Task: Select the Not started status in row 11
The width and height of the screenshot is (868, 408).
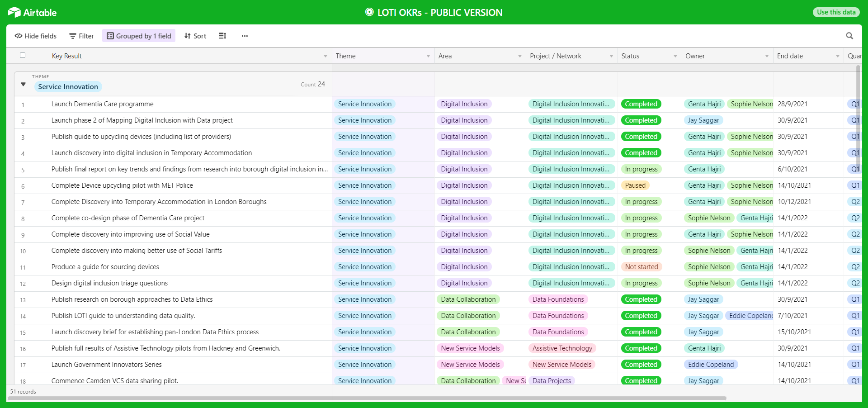Action: pos(641,267)
